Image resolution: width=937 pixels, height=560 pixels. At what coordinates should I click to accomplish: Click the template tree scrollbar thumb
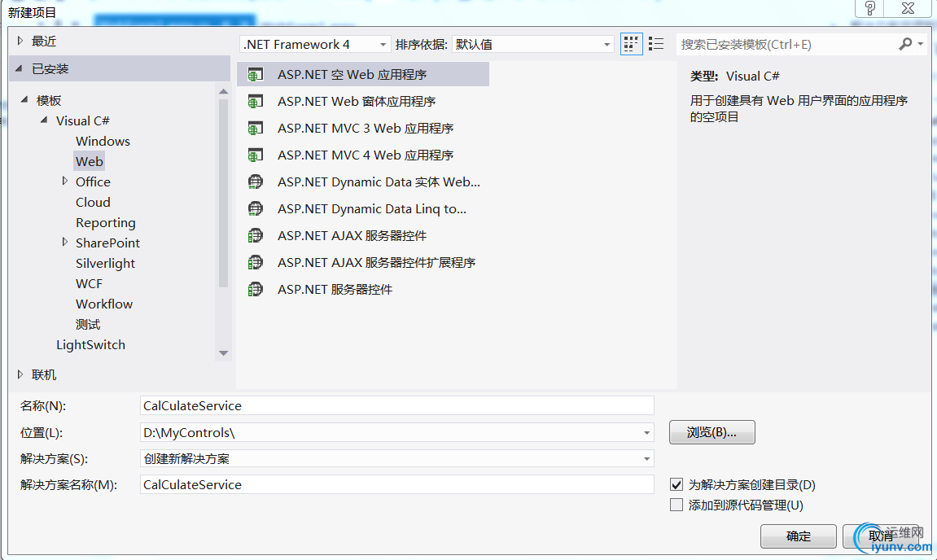point(224,193)
